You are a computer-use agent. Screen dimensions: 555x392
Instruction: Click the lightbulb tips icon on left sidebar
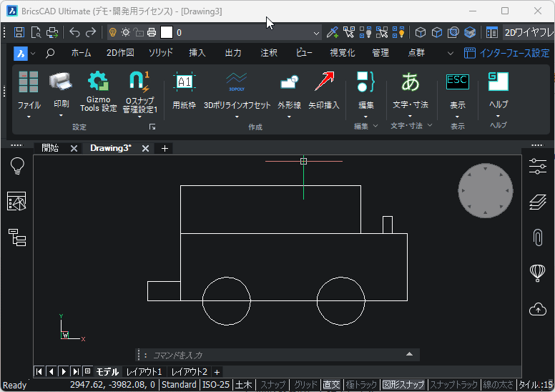click(x=17, y=167)
